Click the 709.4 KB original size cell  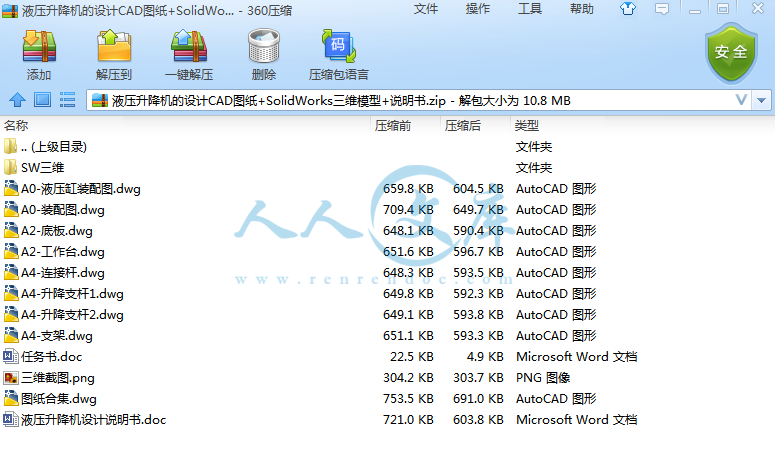click(x=408, y=210)
